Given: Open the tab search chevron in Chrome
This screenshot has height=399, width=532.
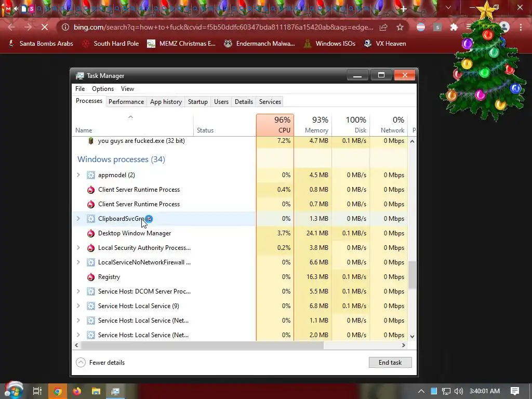Looking at the screenshot, I should [448, 7].
